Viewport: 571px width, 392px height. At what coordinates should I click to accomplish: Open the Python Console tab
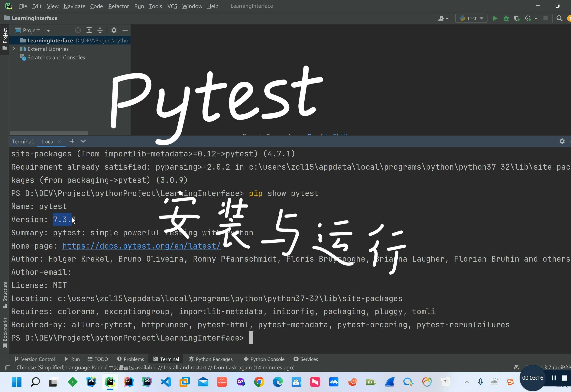click(264, 359)
